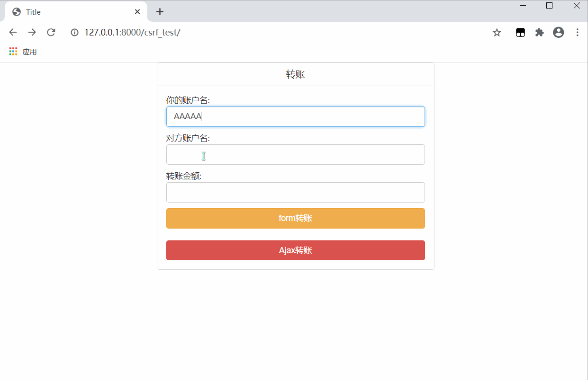Click the 转账金额: label
The width and height of the screenshot is (588, 380).
[x=184, y=176]
